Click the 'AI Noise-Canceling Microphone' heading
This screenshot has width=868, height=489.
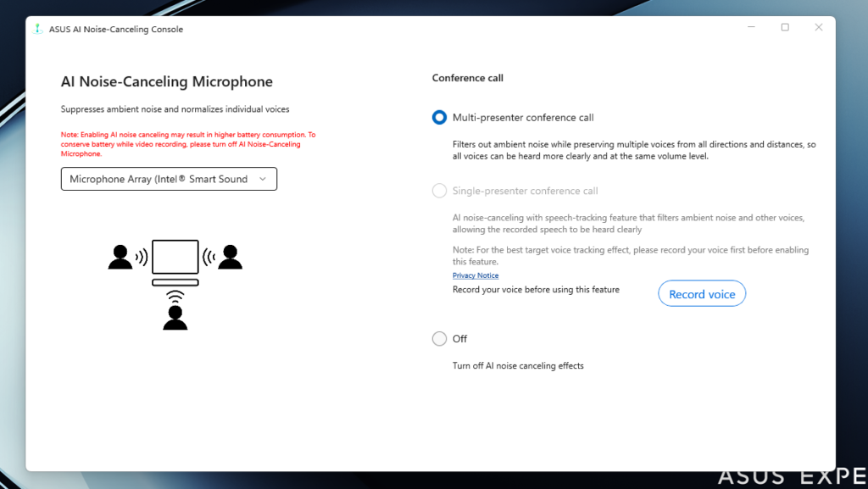tap(167, 81)
